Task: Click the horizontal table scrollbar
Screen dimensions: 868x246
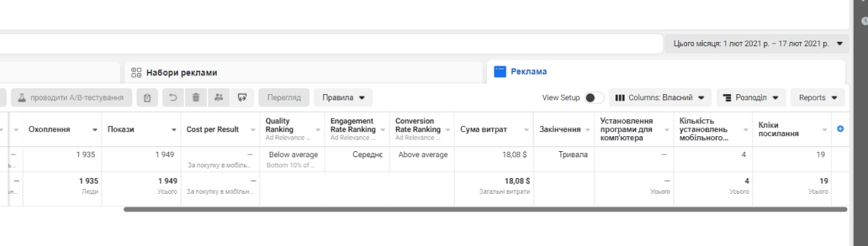Action: click(485, 209)
